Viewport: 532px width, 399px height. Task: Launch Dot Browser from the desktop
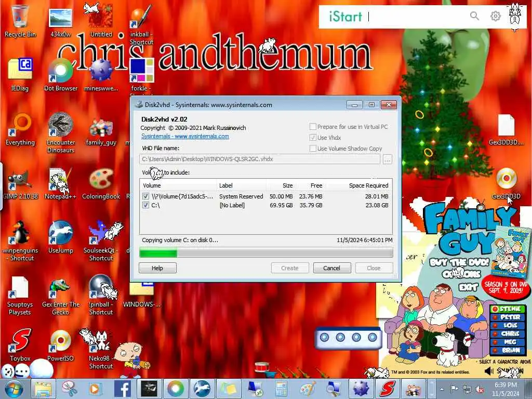(60, 75)
